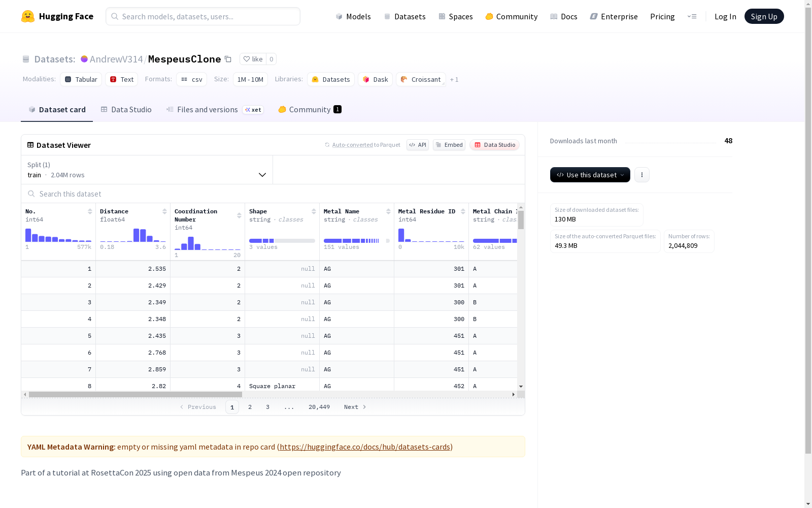
Task: Focus the Search this dataset field
Action: click(273, 194)
